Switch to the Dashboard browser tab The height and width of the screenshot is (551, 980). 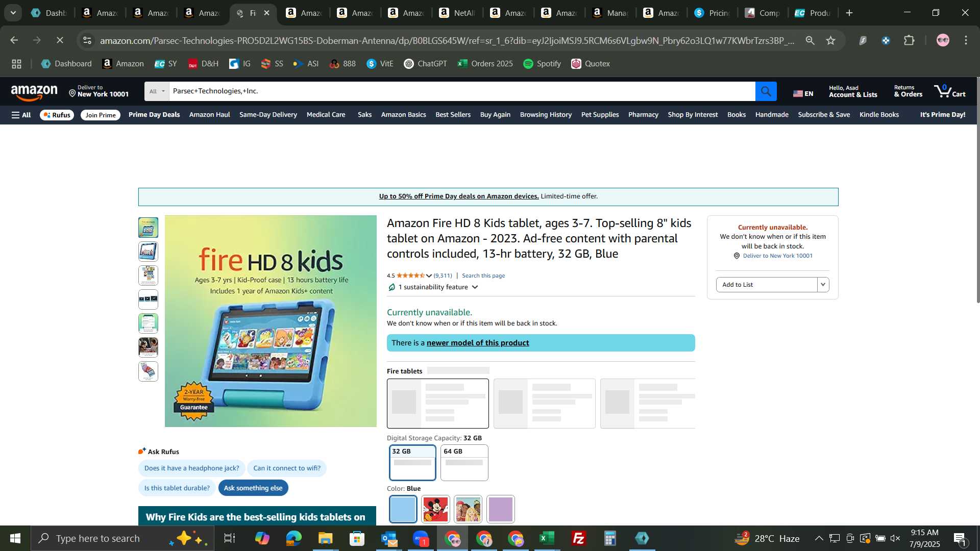(x=48, y=13)
